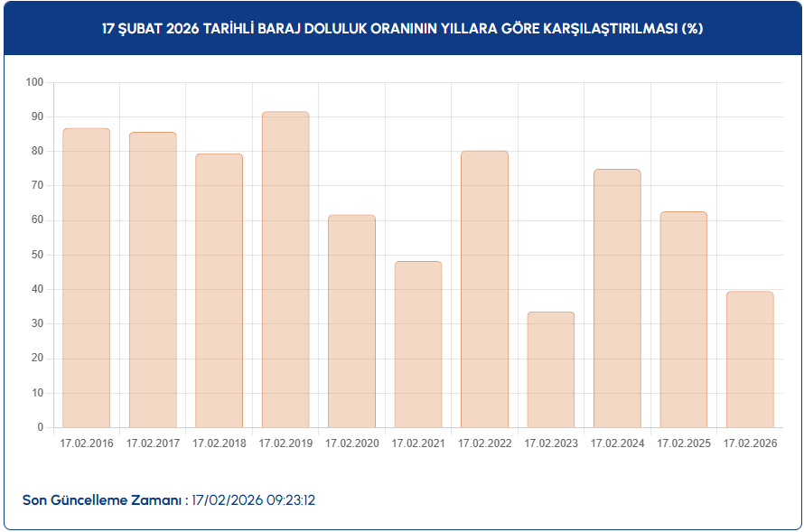Viewport: 804px width, 532px height.
Task: Click the y-axis value 0
Action: click(x=41, y=427)
